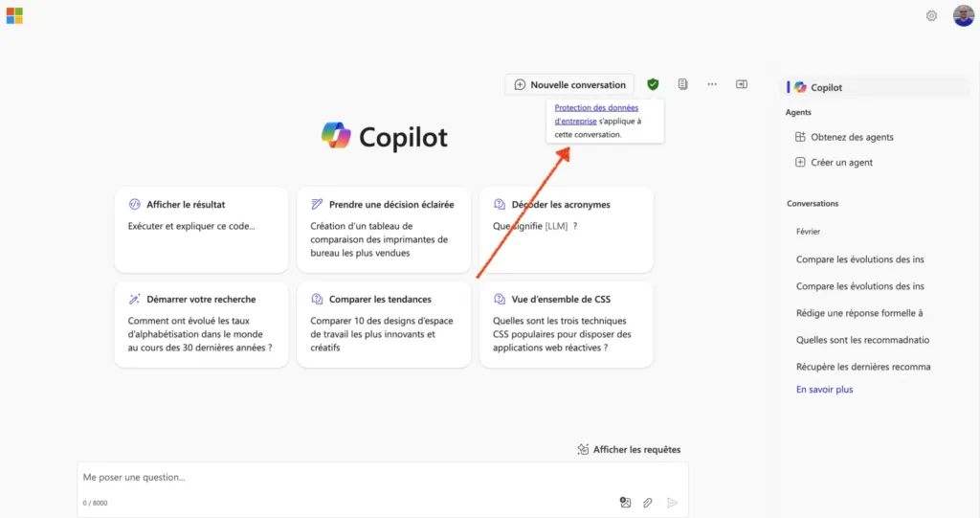Open the notebook icon beside the shield

pos(682,84)
